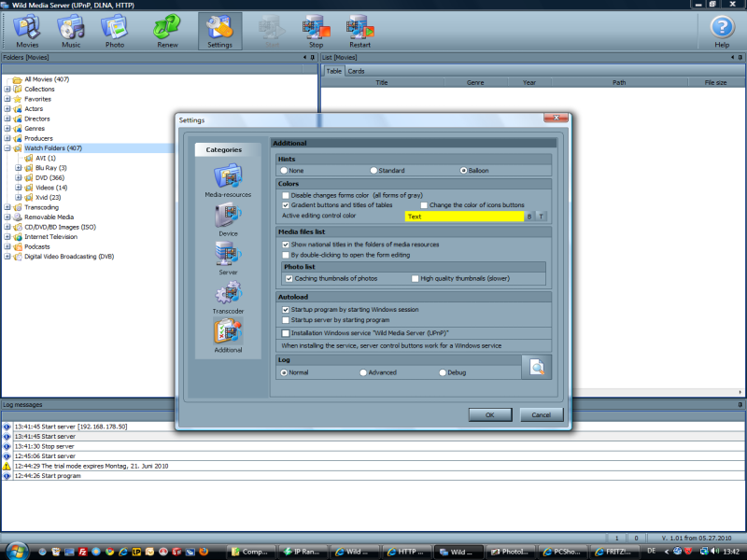Expand the Collections tree node

7,89
